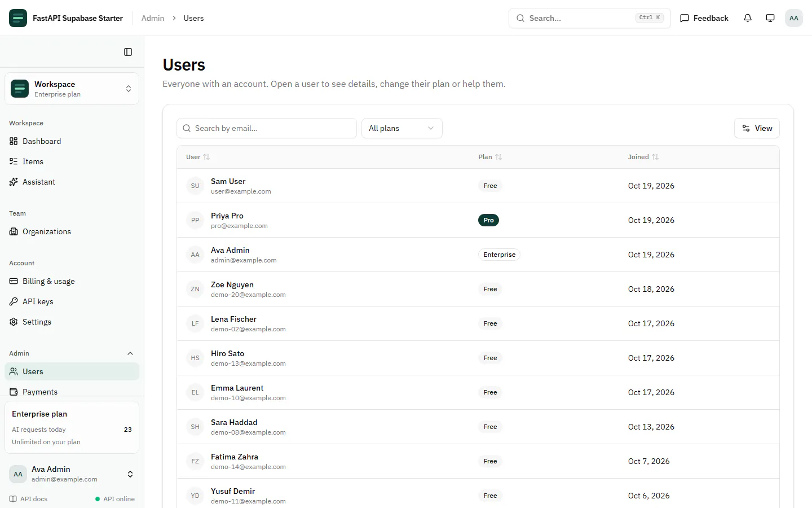812x508 pixels.
Task: Click the Search by email field
Action: click(x=267, y=128)
